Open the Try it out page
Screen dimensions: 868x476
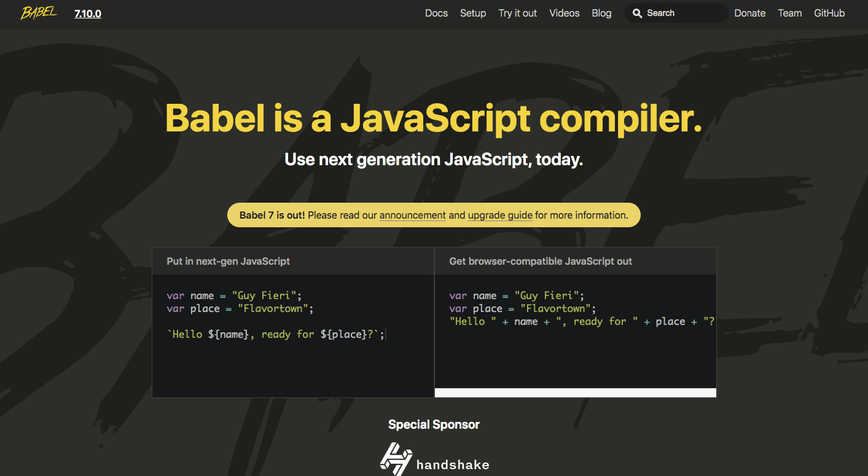(518, 13)
